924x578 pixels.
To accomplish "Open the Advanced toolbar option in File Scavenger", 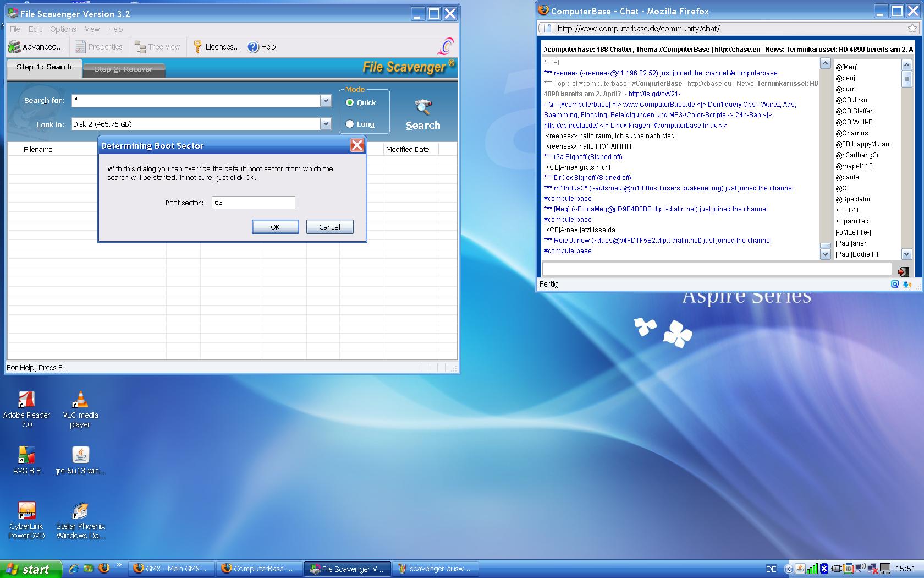I will pos(36,47).
